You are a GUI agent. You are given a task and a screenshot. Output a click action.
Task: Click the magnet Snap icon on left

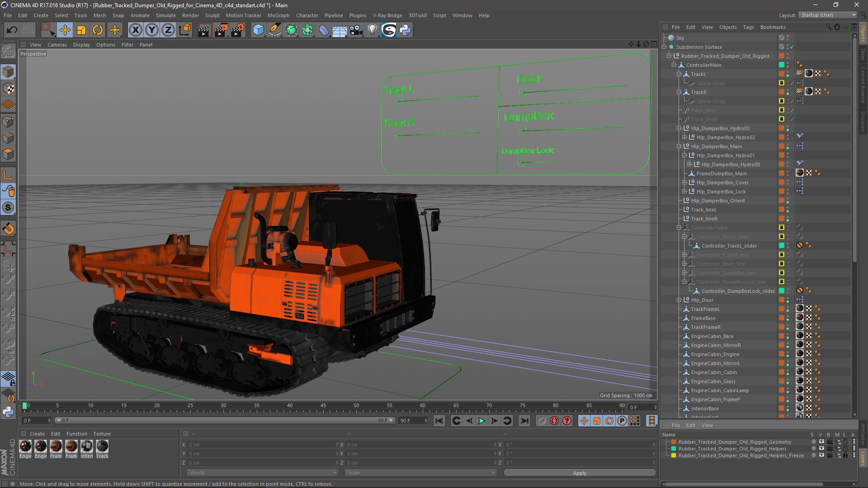(x=8, y=229)
